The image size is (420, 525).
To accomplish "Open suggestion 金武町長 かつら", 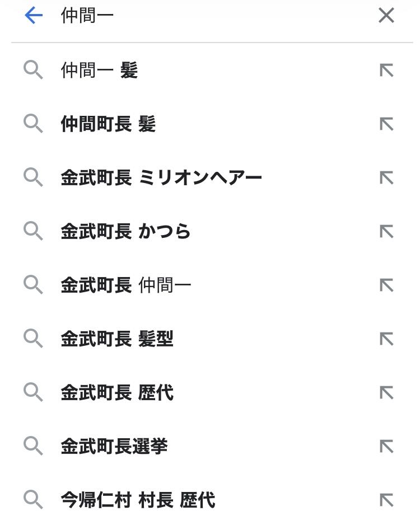I will 125,232.
